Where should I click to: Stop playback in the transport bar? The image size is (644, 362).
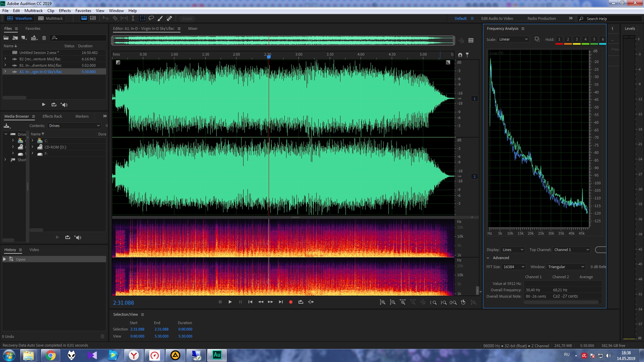click(x=220, y=302)
